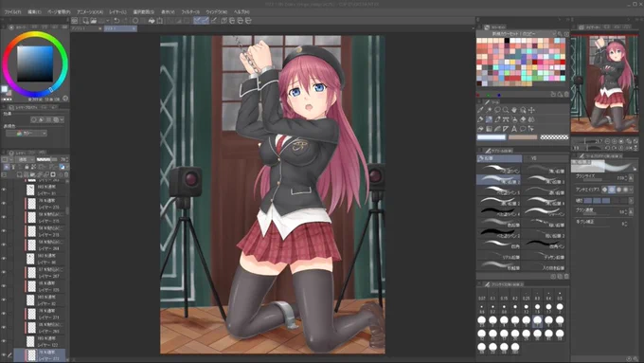Toggle the first highlighted snap button in command bar

coord(197,21)
